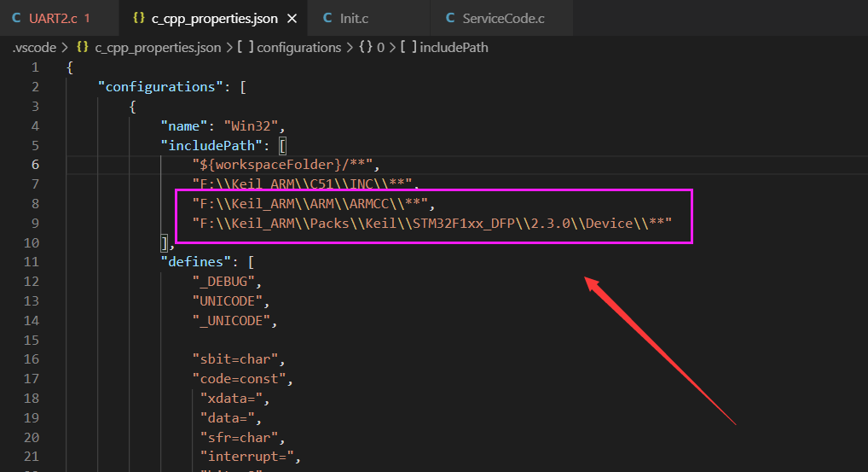Click the "UNICODE" define on line 13
Viewport: 868px width, 472px height.
click(x=227, y=300)
